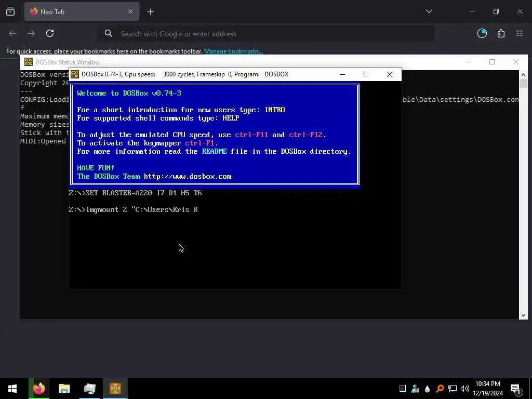Open the Extensions puzzle icon

501,33
